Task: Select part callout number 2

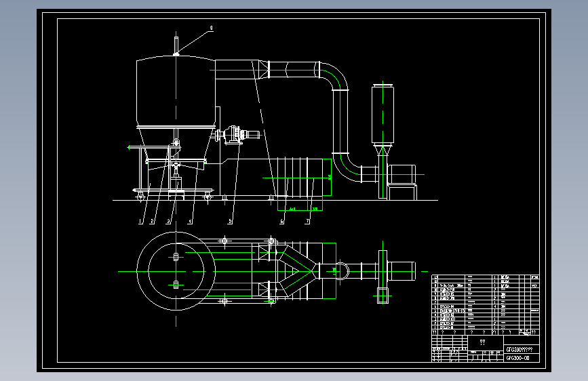Action: tap(152, 222)
